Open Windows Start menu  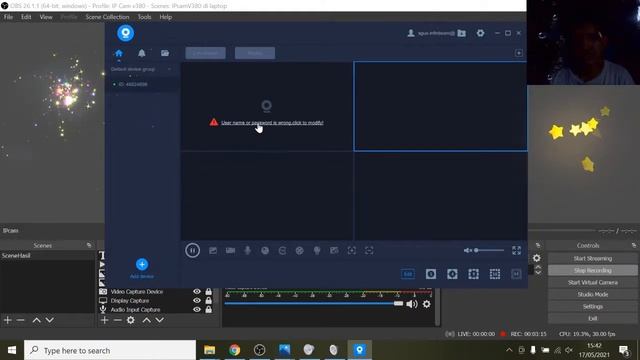[12, 350]
